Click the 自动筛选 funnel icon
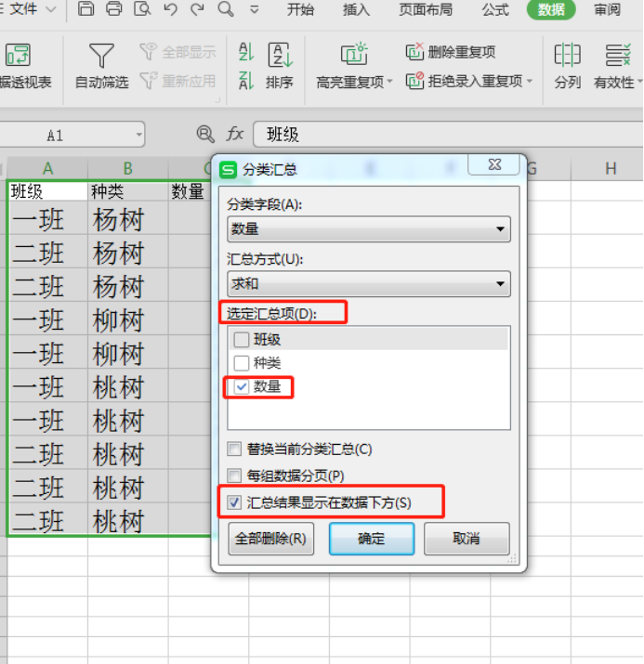 pos(101,56)
